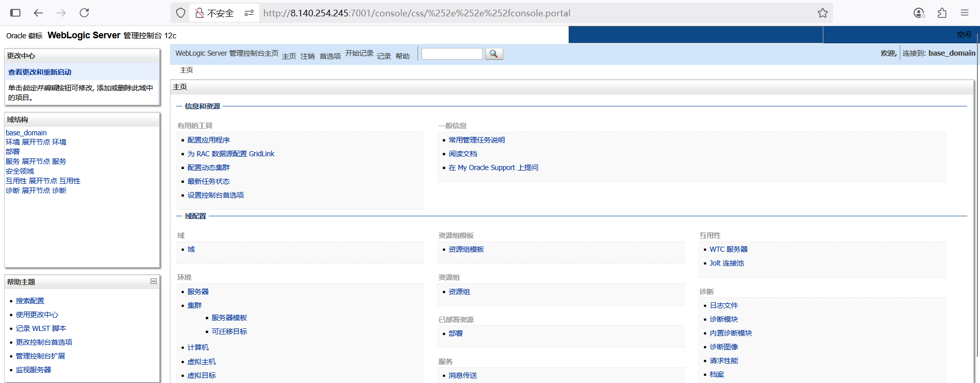Open site permissions icon in address bar

[249, 13]
